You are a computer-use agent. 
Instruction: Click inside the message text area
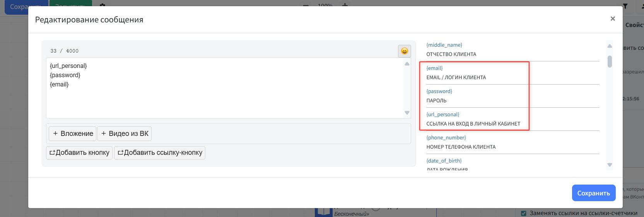click(224, 97)
